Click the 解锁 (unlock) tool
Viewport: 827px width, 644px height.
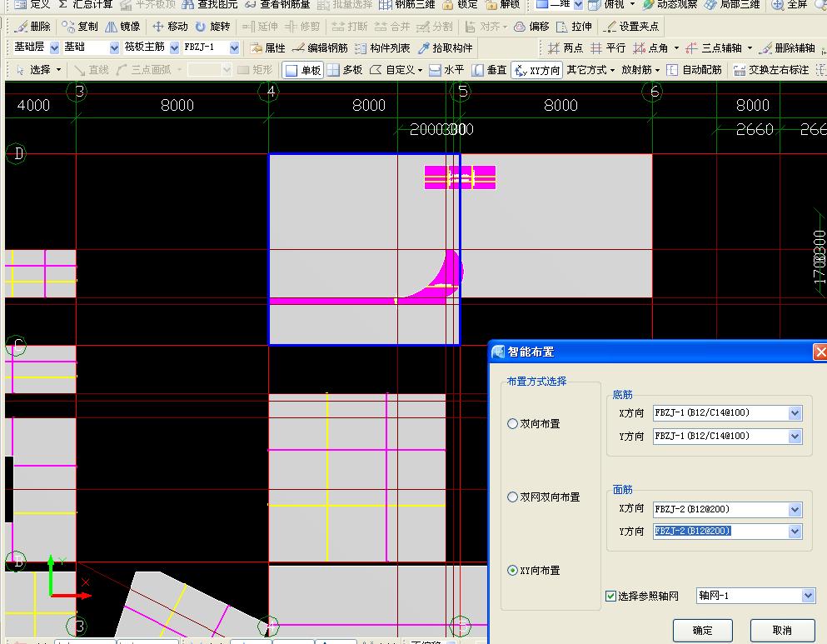pos(503,5)
